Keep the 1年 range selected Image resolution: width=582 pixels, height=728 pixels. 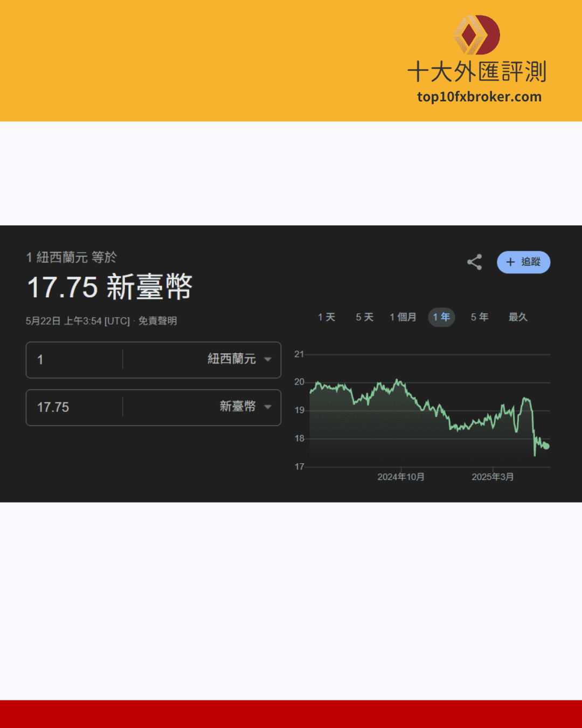pos(441,317)
